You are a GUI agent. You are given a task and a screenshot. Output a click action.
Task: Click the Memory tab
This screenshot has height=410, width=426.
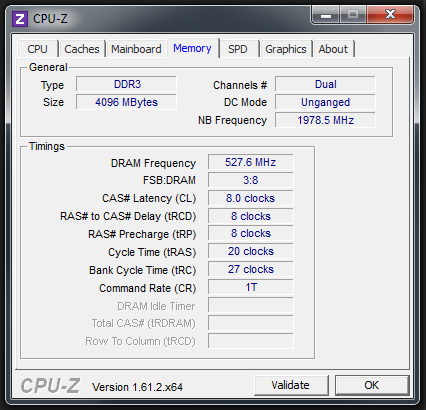(192, 48)
